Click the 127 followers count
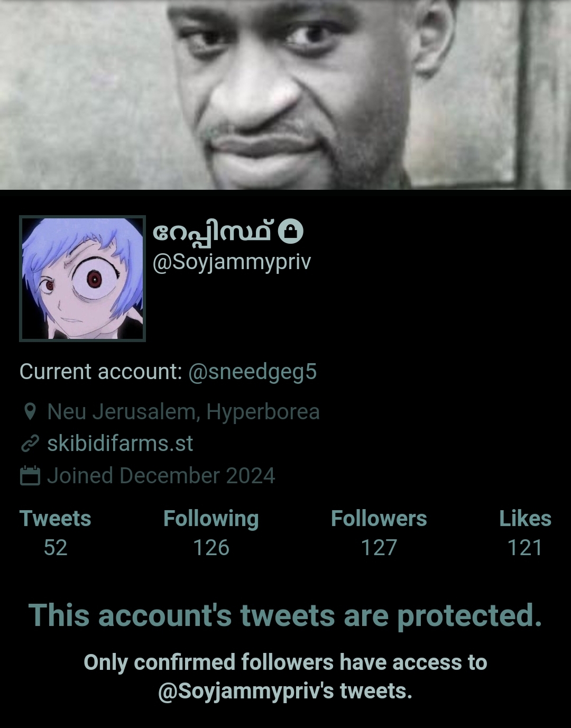The height and width of the screenshot is (728, 571). click(379, 548)
